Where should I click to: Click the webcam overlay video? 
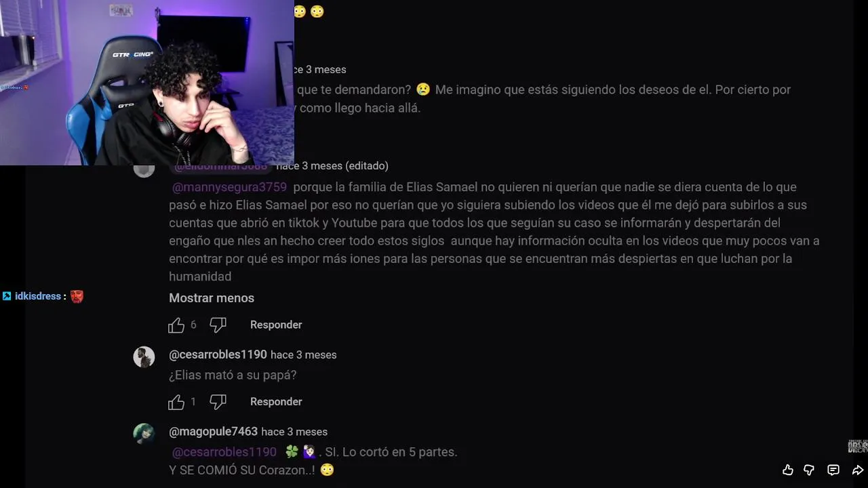147,83
